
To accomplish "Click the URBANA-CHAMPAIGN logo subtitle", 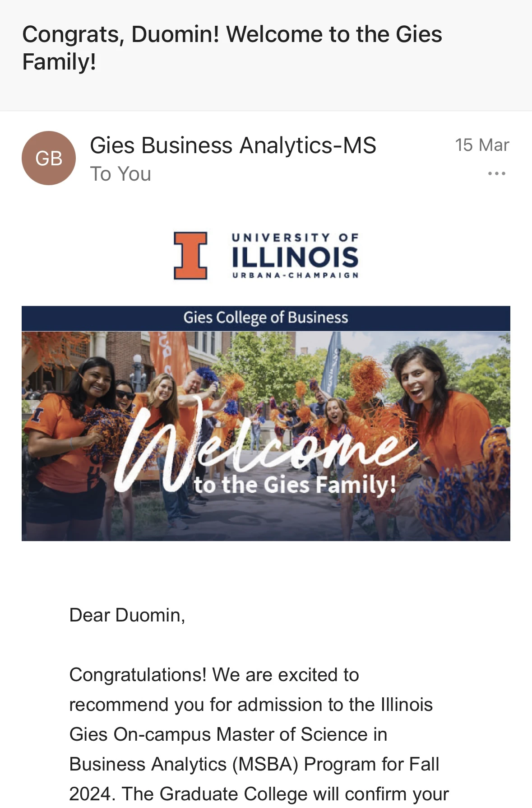I will click(295, 275).
